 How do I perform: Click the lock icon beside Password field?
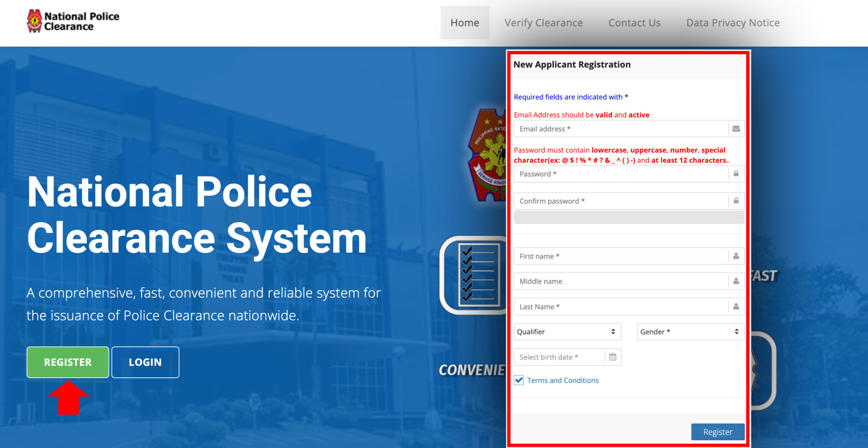[x=737, y=174]
